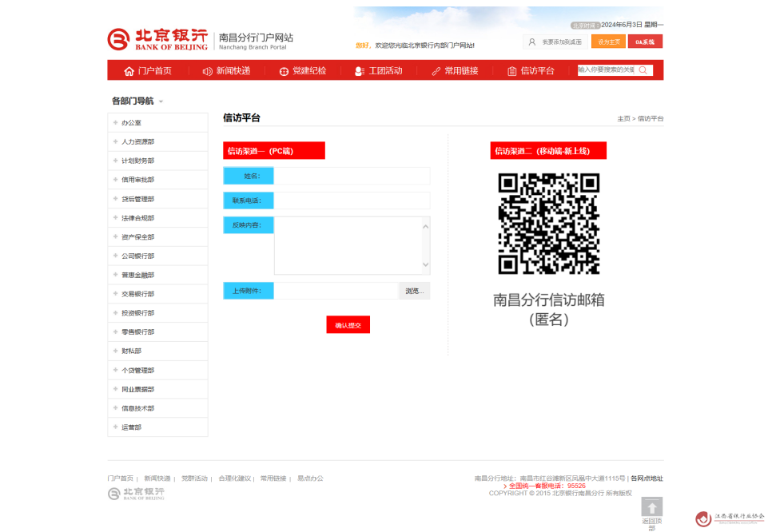Expand 贷后管理部 department item

(x=157, y=199)
